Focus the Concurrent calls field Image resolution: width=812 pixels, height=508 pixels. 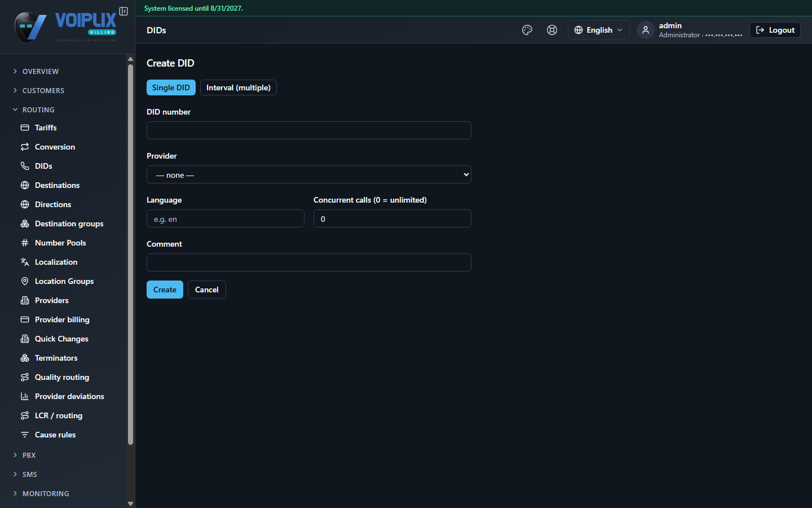coord(392,218)
